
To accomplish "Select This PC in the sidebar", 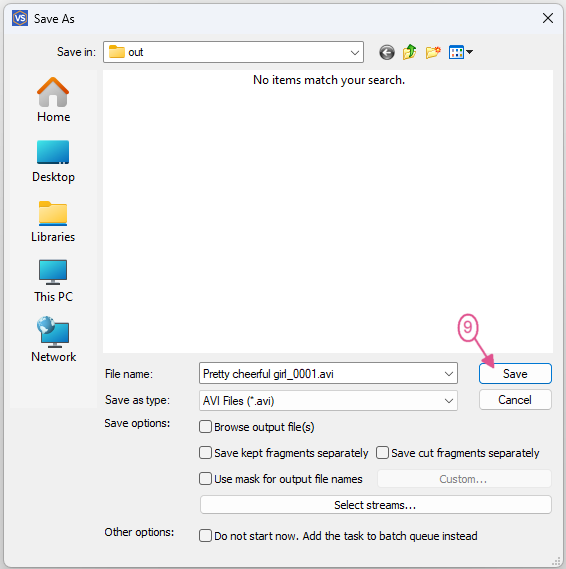I will [x=53, y=281].
